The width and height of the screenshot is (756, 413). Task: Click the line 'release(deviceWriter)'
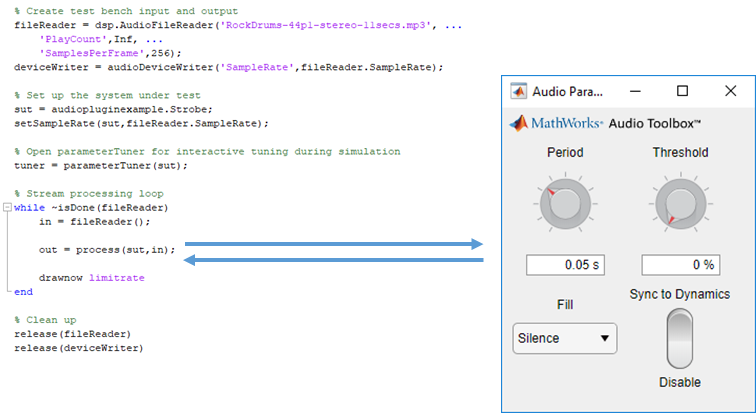pyautogui.click(x=79, y=348)
